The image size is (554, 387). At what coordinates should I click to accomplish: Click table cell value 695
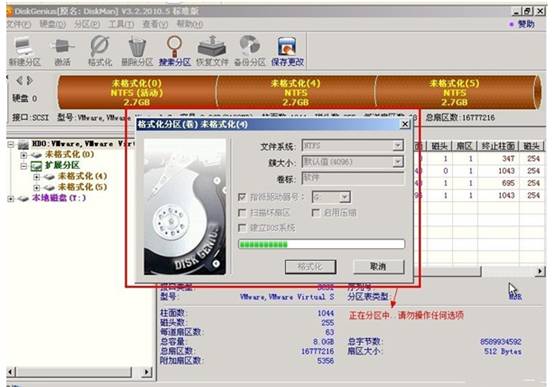point(508,183)
